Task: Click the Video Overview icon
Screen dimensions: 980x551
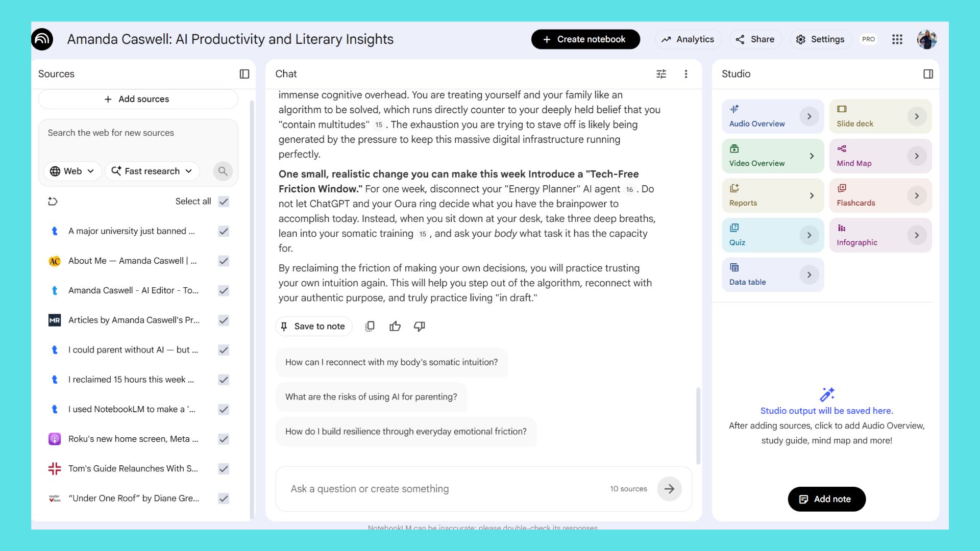Action: point(734,148)
